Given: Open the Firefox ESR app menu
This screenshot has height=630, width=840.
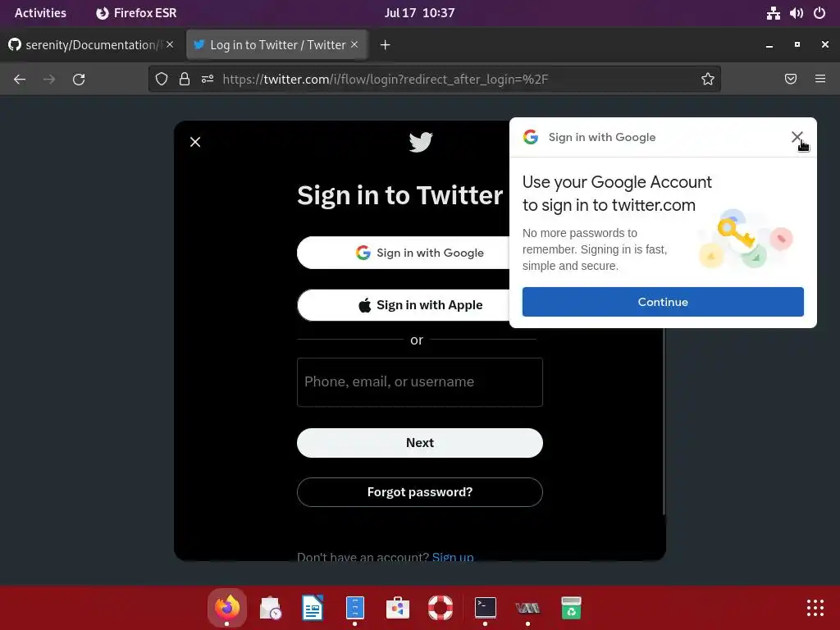Looking at the screenshot, I should pos(136,13).
